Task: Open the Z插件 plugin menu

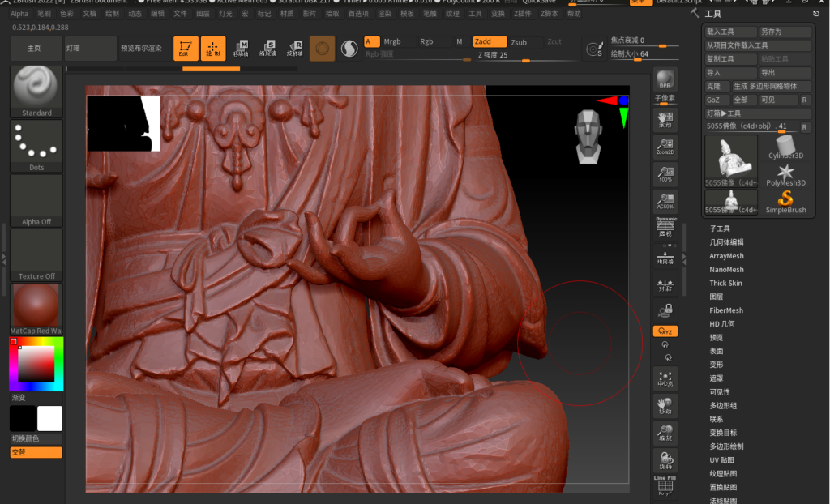Action: click(523, 14)
